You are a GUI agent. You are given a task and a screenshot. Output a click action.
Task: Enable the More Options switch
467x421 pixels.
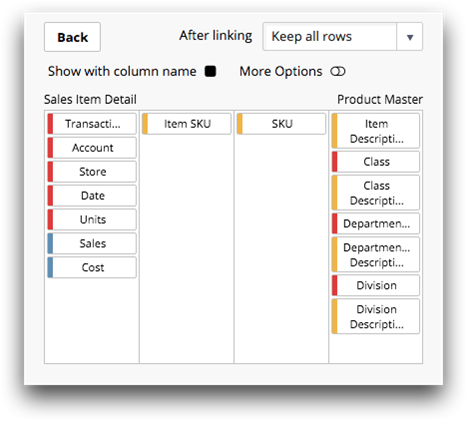pos(338,71)
